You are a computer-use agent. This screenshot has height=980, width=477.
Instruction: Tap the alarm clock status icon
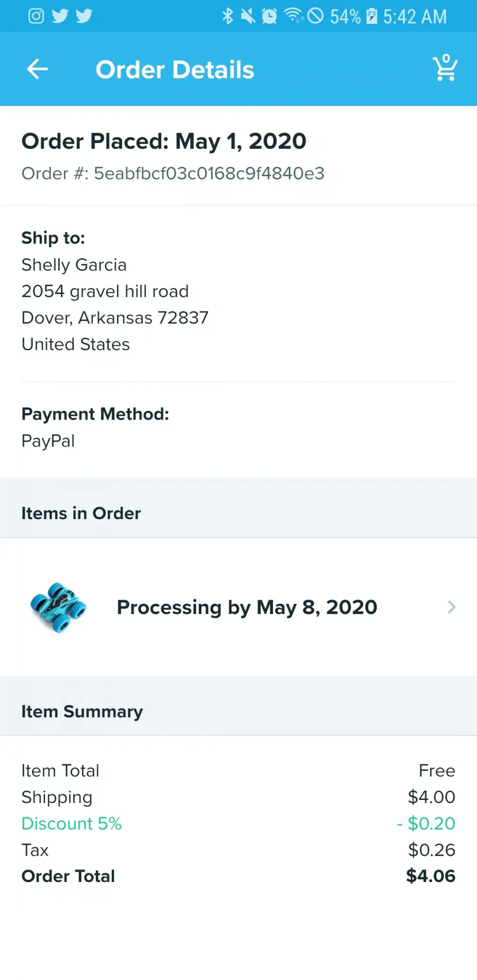coord(269,16)
